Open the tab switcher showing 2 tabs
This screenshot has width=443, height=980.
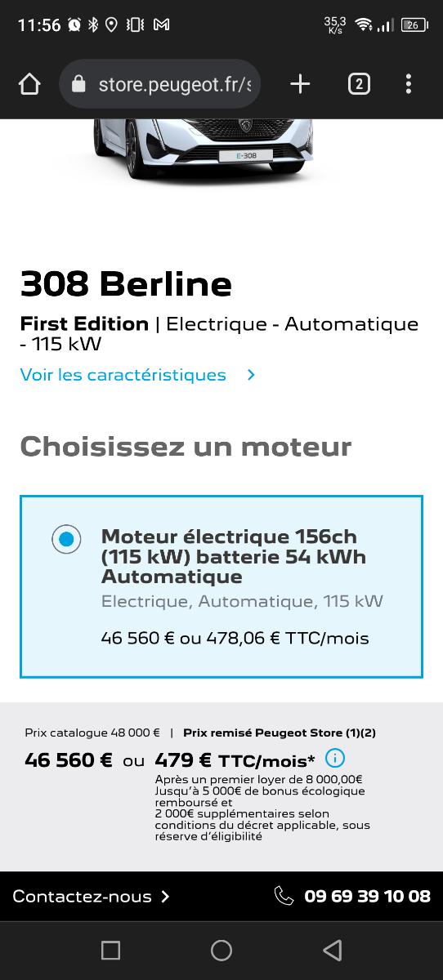359,84
